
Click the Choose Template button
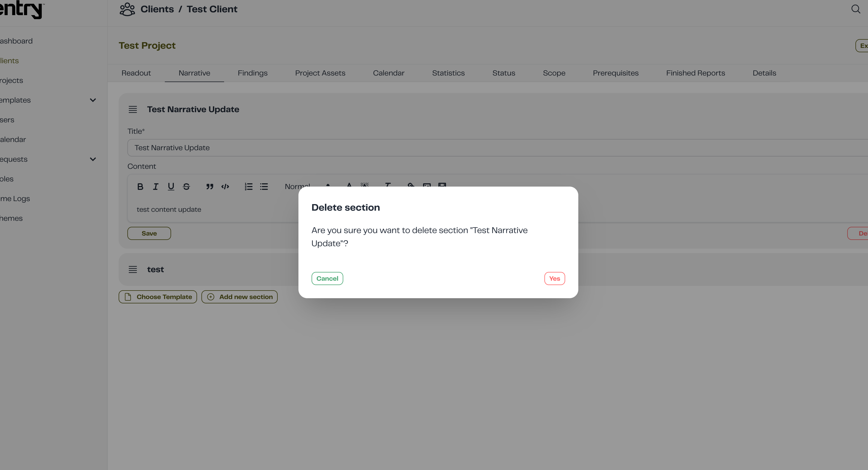tap(158, 297)
